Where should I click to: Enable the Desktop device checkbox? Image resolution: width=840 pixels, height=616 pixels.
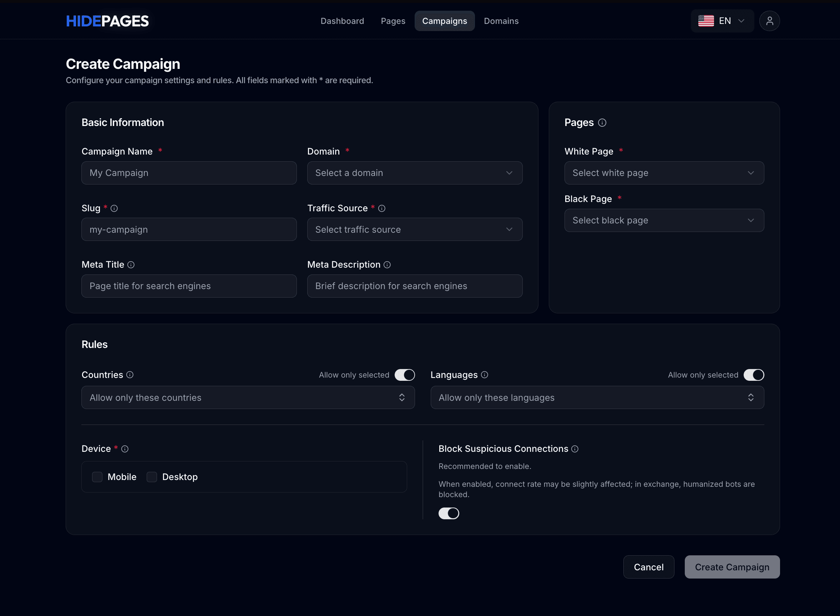tap(152, 477)
